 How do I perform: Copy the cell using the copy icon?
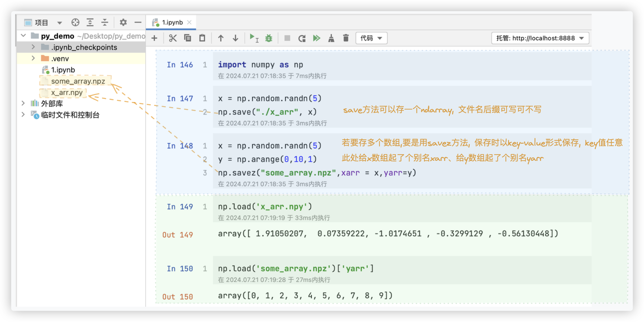click(x=187, y=38)
